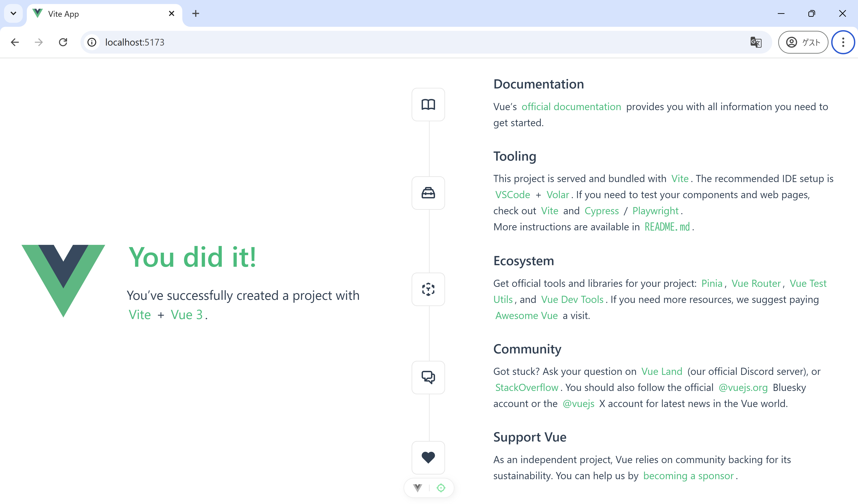Open Google Translate page icon
The image size is (858, 504).
756,42
